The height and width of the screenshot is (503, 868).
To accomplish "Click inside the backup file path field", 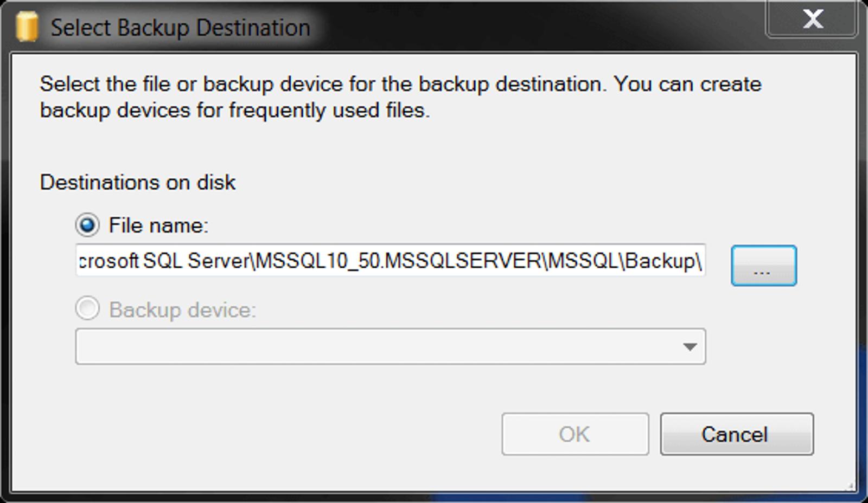I will (x=390, y=261).
